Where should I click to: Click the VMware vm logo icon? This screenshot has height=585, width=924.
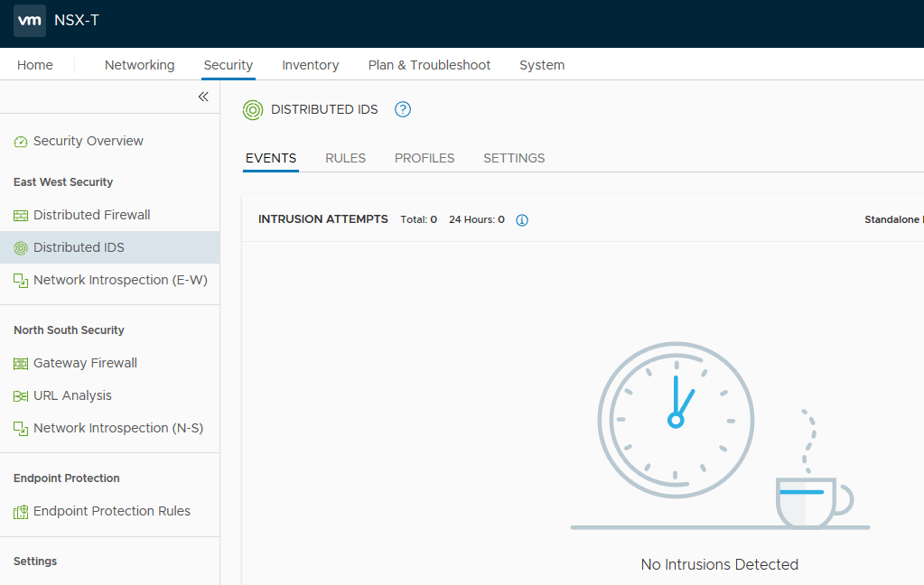(30, 20)
